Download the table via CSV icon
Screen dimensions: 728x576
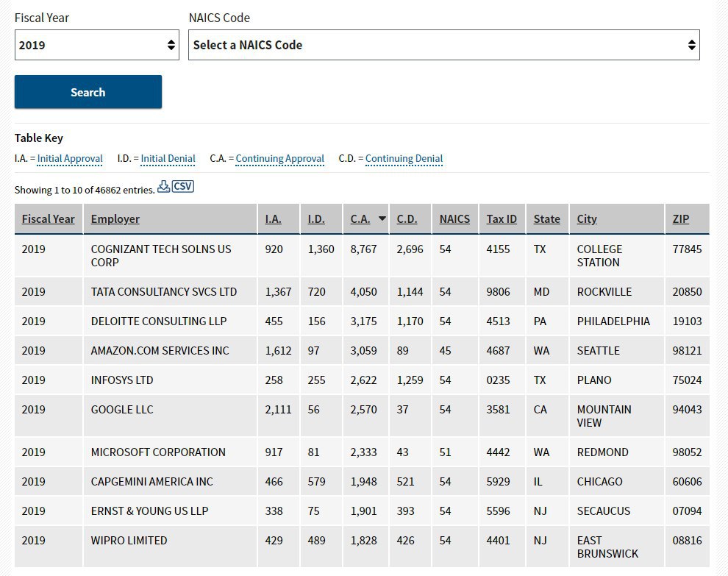[x=183, y=186]
